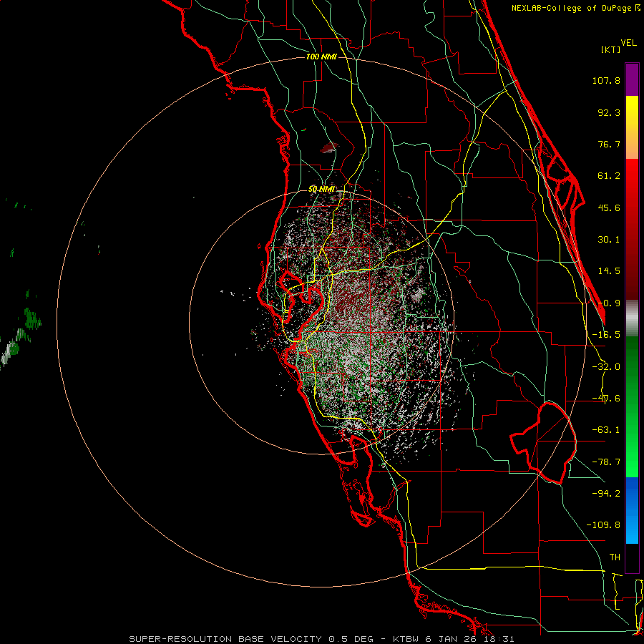Screen dimensions: 644x644
Task: Click the 14.5 velocity scale value
Action: 609,271
